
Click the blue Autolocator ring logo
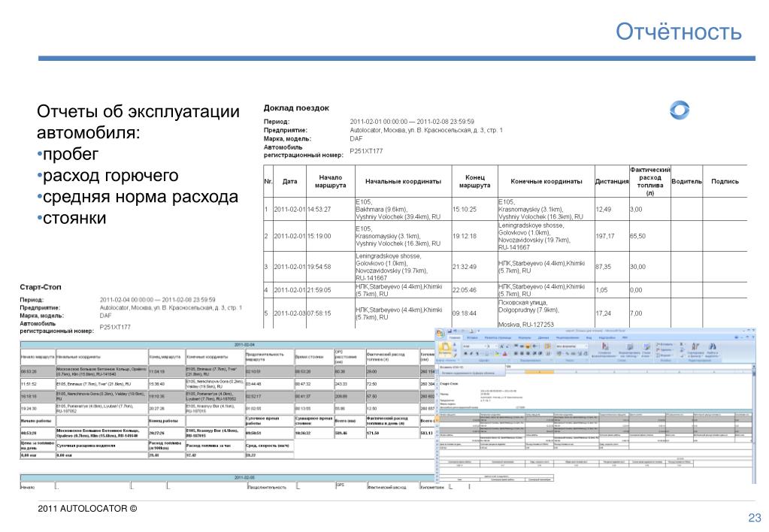pyautogui.click(x=680, y=110)
